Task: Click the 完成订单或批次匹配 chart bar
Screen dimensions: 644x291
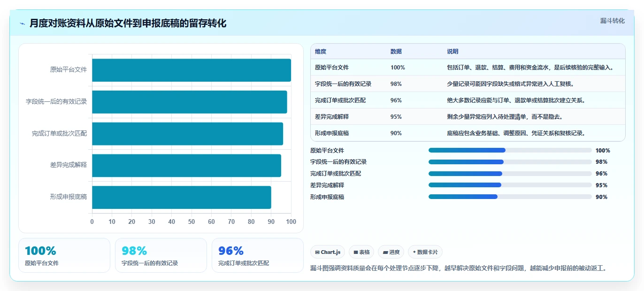Action: [188, 134]
